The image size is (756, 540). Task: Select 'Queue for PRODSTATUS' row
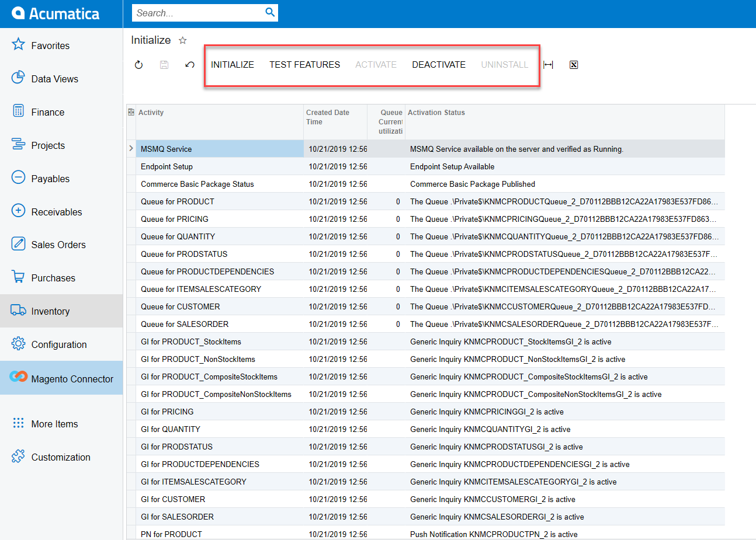point(426,254)
